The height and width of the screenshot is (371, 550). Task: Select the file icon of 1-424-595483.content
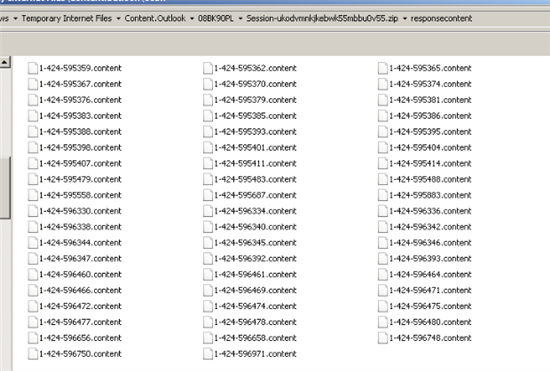point(208,179)
